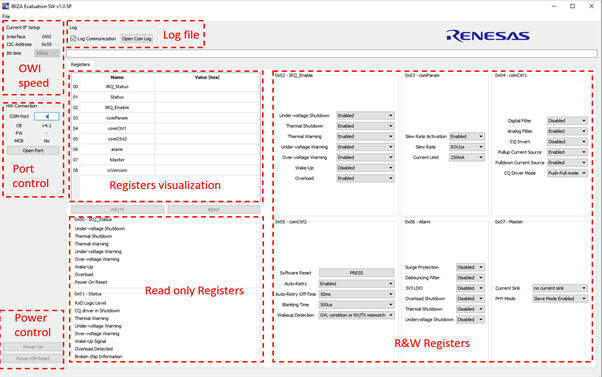
Task: Open the Current Limit dropdown
Action: pos(466,157)
